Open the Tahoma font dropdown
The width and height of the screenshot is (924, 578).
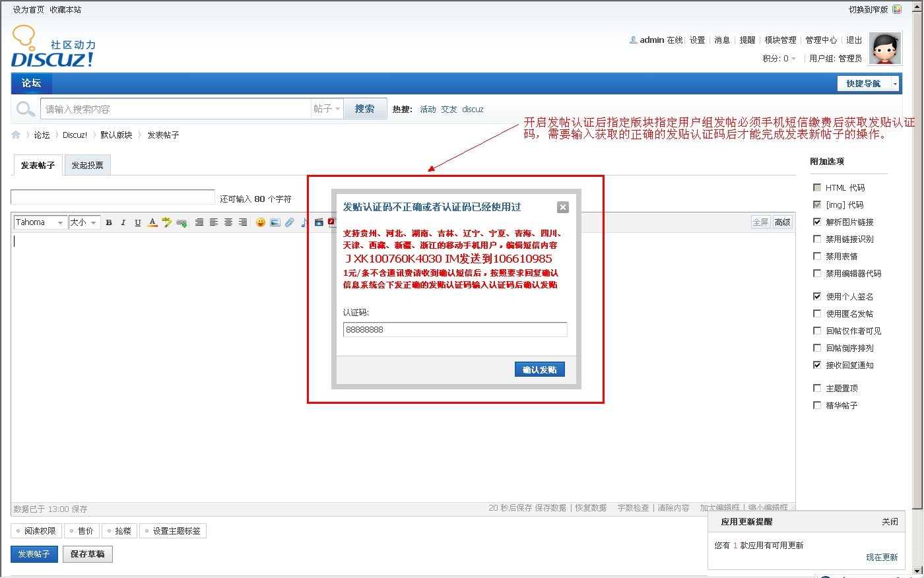(40, 222)
